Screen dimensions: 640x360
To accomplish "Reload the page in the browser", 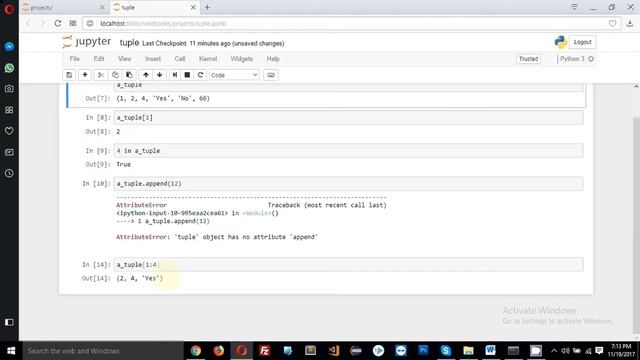I will (58, 23).
